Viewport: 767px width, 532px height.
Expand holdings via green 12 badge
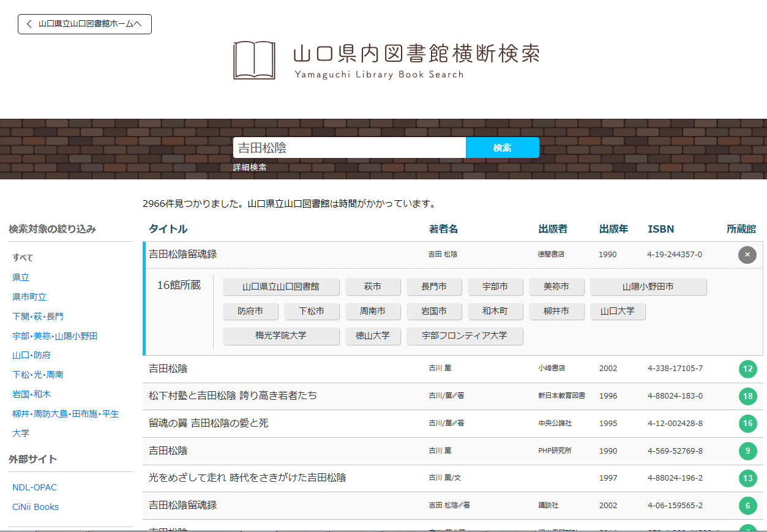(747, 369)
